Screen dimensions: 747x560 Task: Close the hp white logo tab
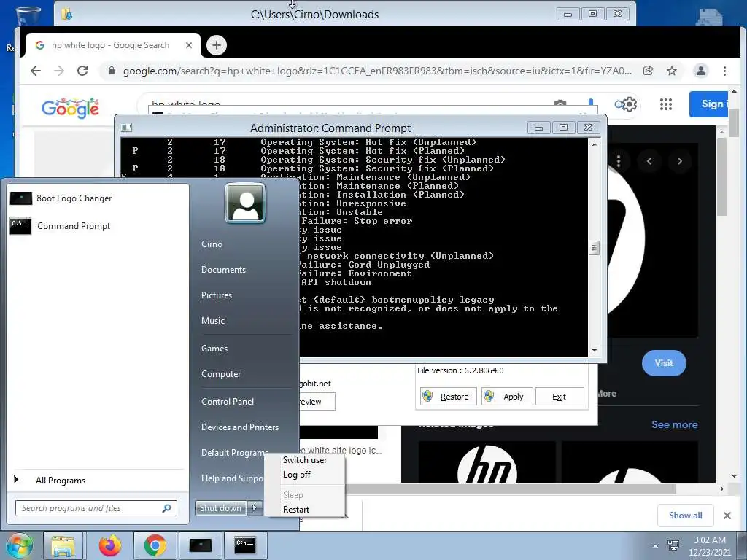pos(189,45)
